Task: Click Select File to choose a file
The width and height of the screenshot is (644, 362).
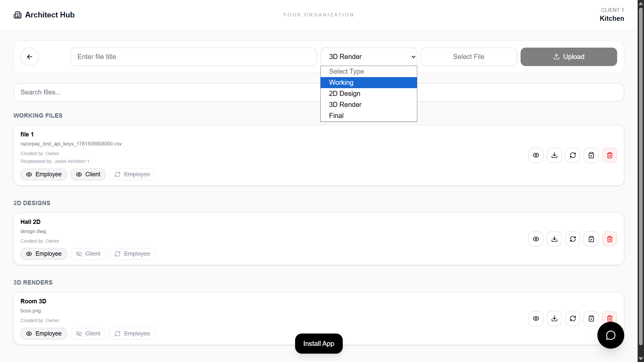Action: pos(469,57)
